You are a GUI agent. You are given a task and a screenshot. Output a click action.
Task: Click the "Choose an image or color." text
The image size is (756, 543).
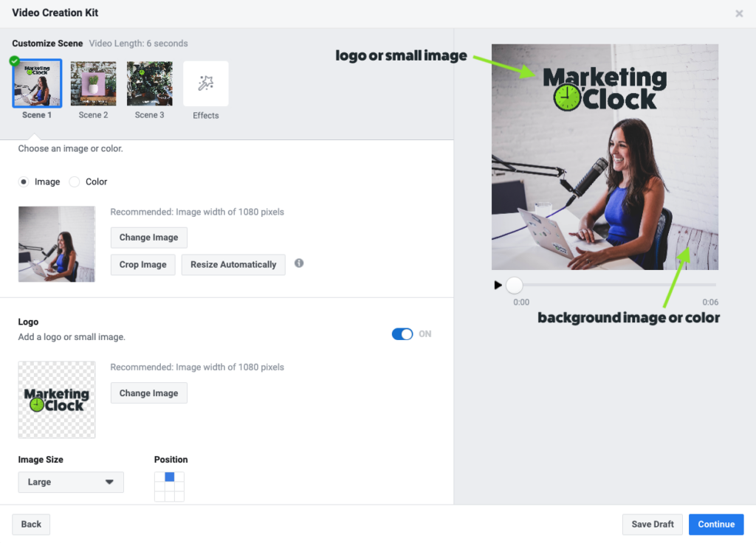70,148
